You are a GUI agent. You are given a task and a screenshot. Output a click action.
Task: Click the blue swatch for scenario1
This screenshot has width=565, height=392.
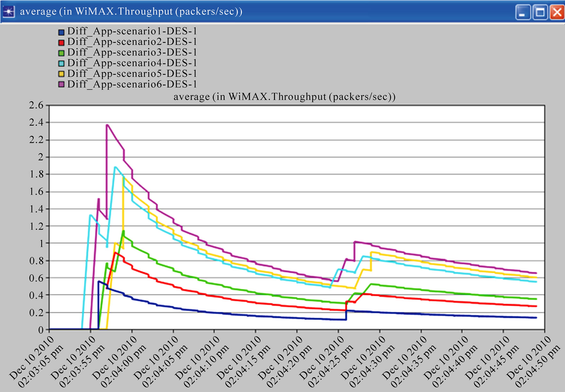pos(61,32)
